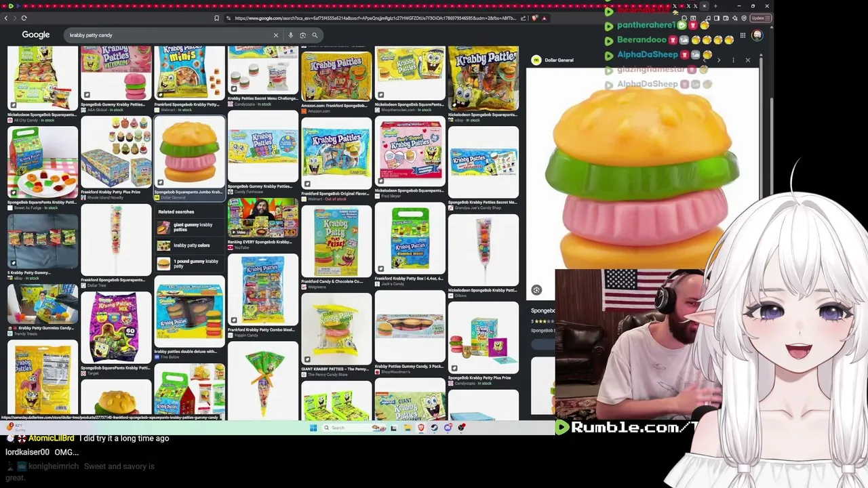Open the Brave Shields icon in address bar
The image size is (868, 488).
point(535,18)
